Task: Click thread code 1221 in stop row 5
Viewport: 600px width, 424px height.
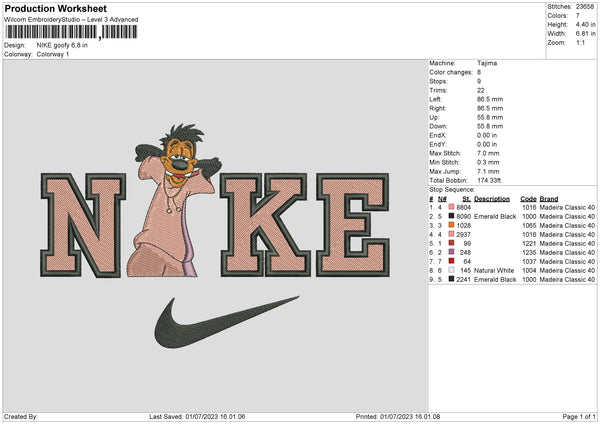Action: pyautogui.click(x=529, y=243)
